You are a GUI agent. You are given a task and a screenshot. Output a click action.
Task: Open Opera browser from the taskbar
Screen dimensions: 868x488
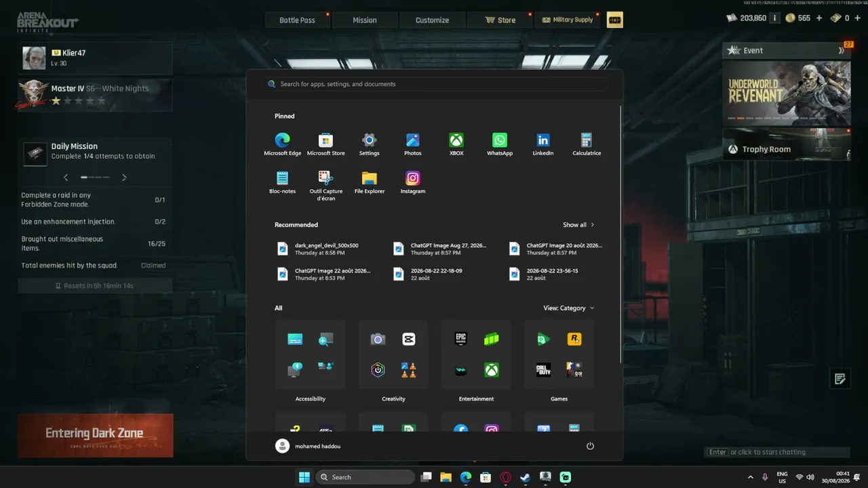(505, 477)
